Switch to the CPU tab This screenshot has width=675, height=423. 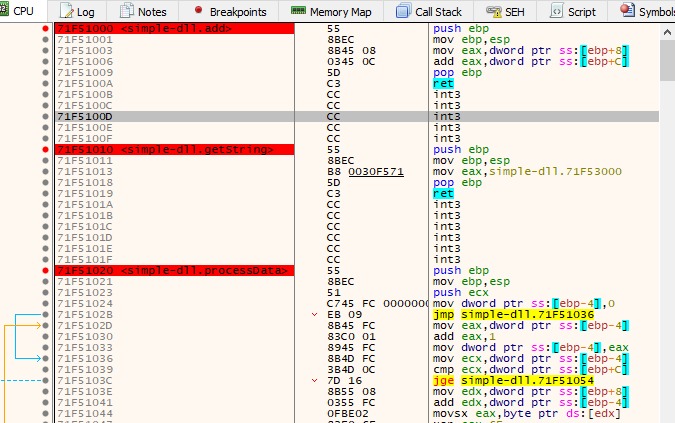(x=18, y=11)
